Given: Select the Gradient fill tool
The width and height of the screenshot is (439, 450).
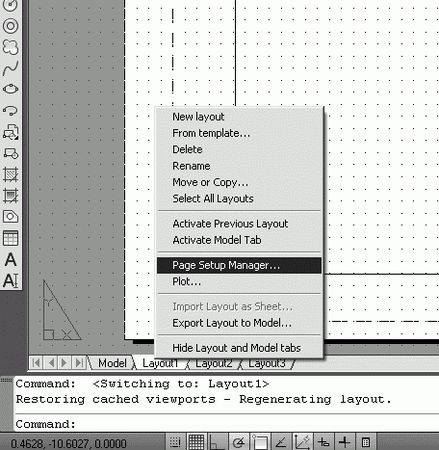Looking at the screenshot, I should coord(10,196).
